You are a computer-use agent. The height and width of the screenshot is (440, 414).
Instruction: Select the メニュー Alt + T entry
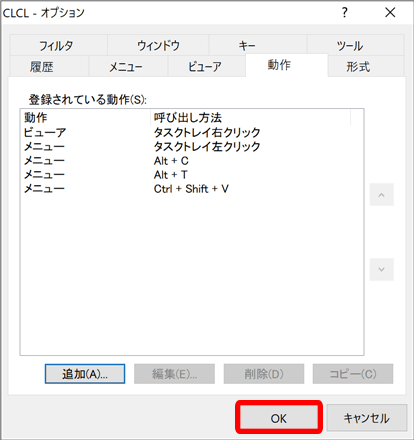pyautogui.click(x=192, y=175)
